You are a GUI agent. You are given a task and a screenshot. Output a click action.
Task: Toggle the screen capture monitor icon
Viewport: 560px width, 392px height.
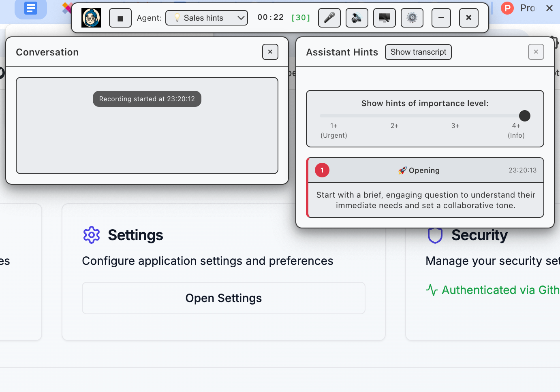[x=385, y=18]
